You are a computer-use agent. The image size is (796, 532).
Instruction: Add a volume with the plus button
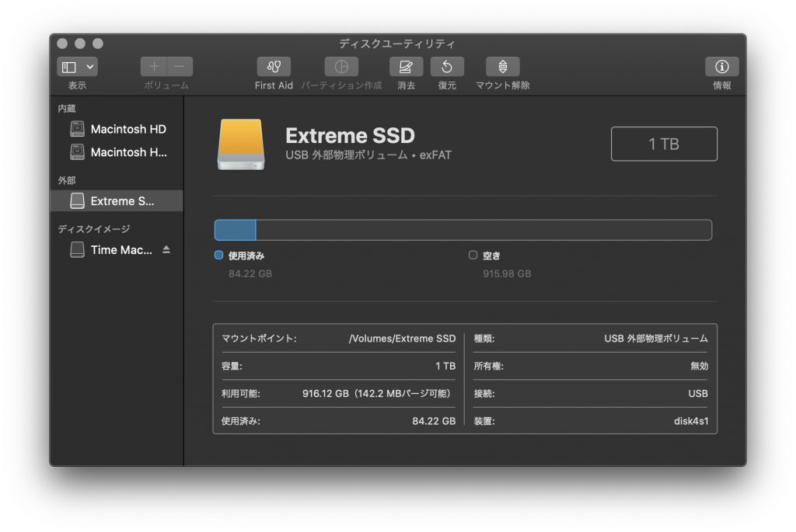tap(154, 67)
